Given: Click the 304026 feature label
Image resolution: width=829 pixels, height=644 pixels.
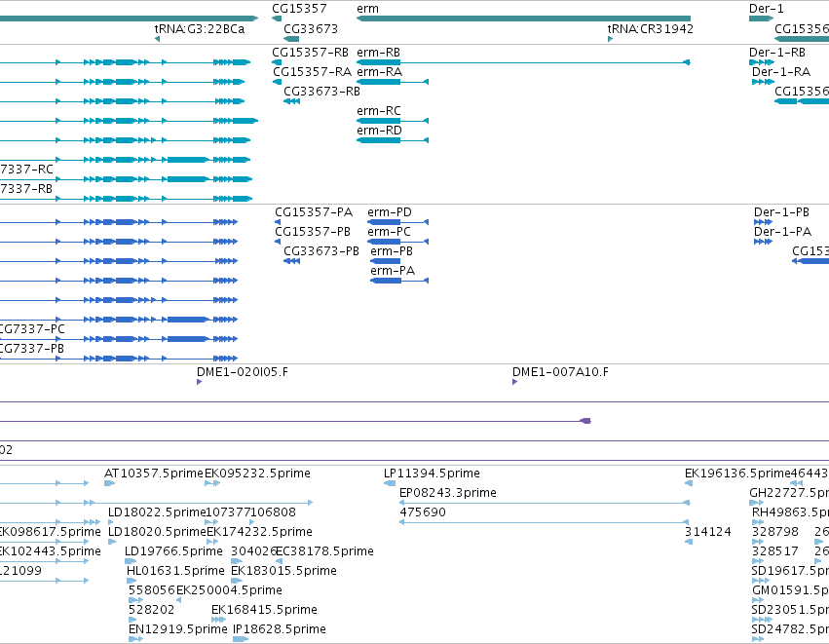Looking at the screenshot, I should [254, 551].
